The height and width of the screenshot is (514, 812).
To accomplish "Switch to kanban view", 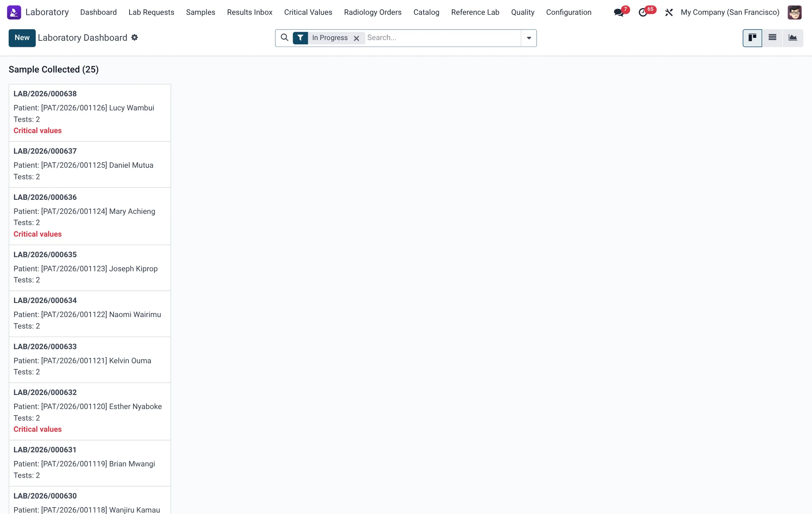I will (x=752, y=38).
